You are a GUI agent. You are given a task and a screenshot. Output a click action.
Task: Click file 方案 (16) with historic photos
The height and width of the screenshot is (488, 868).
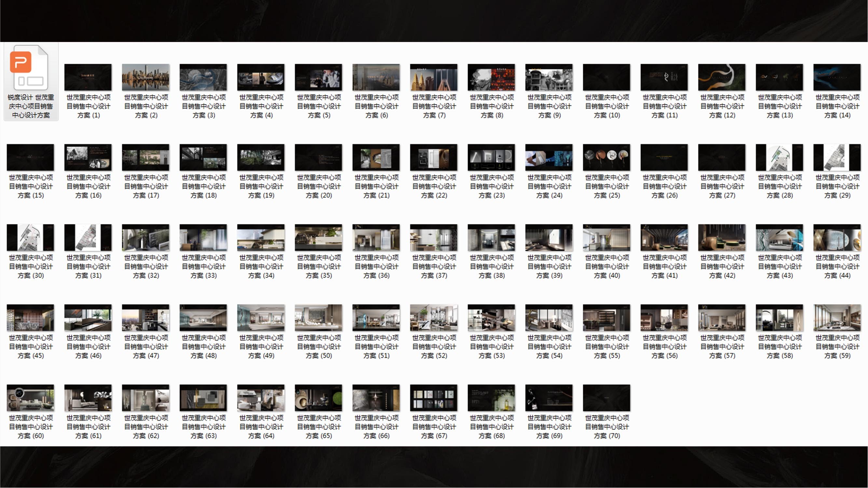click(x=88, y=157)
